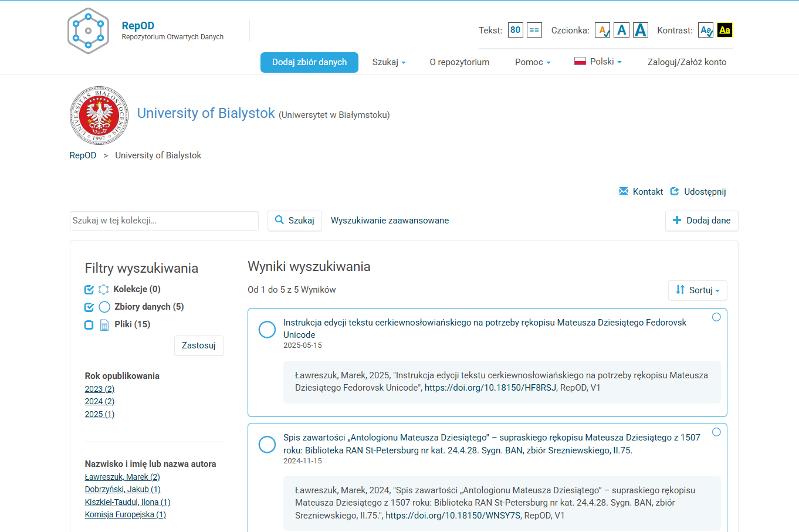Click dataset icon of Instrukcja edycji result

(x=267, y=330)
